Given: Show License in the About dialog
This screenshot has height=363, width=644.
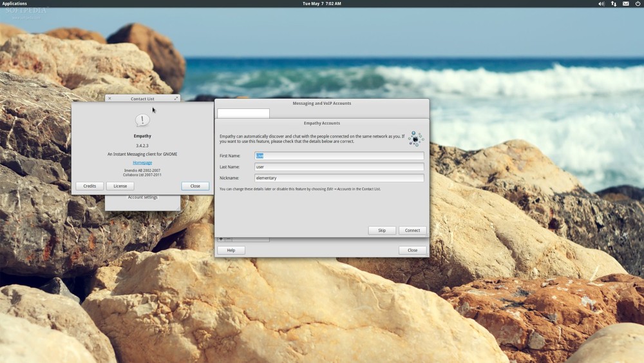Looking at the screenshot, I should [120, 186].
